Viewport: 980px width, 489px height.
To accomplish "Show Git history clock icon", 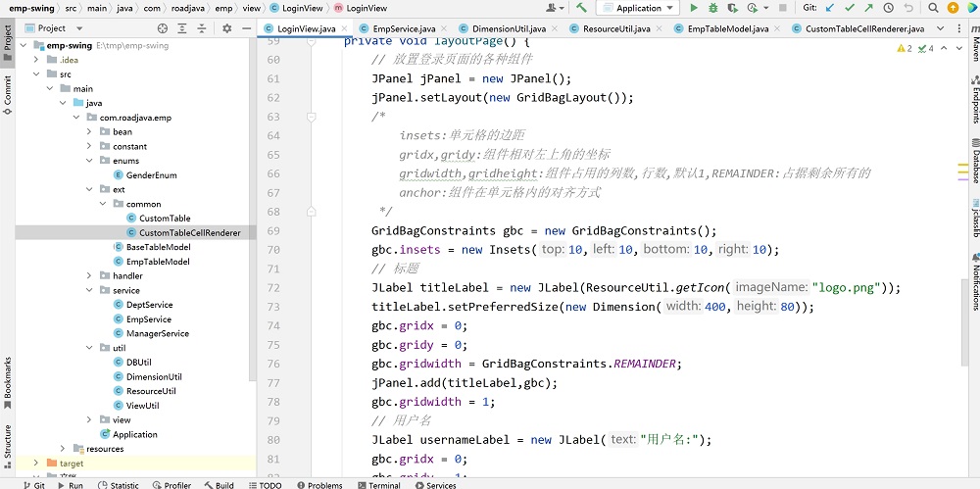I will tap(888, 8).
